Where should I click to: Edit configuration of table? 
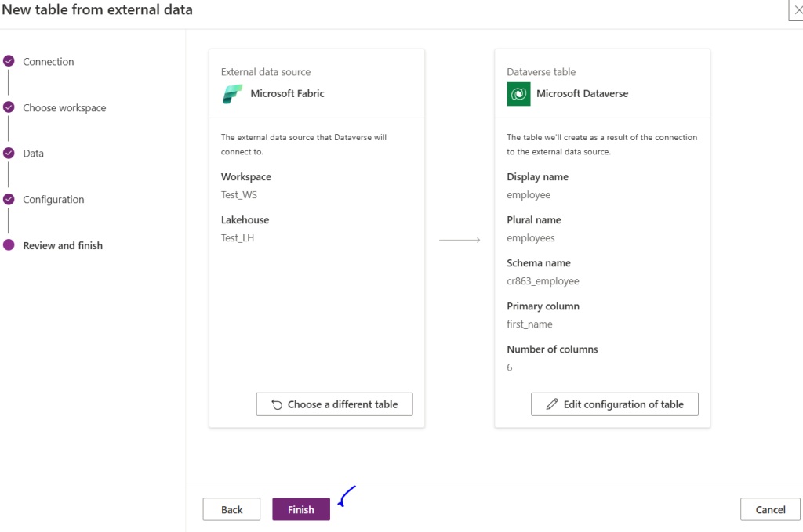614,404
